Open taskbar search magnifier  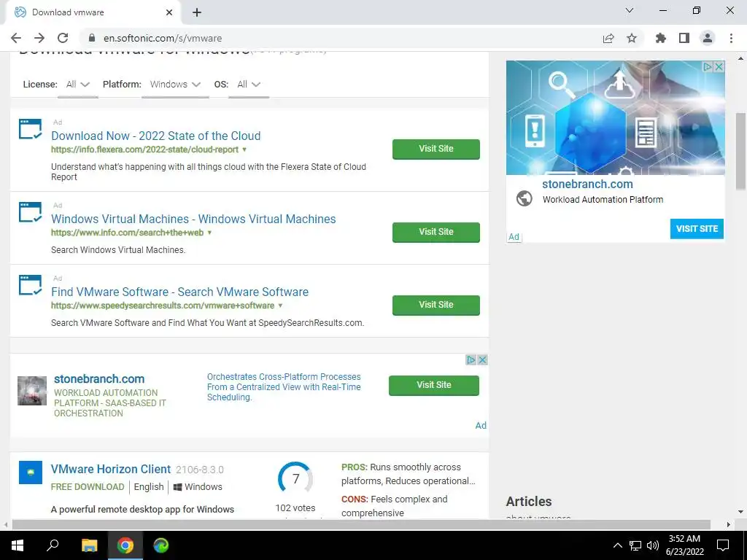[53, 545]
